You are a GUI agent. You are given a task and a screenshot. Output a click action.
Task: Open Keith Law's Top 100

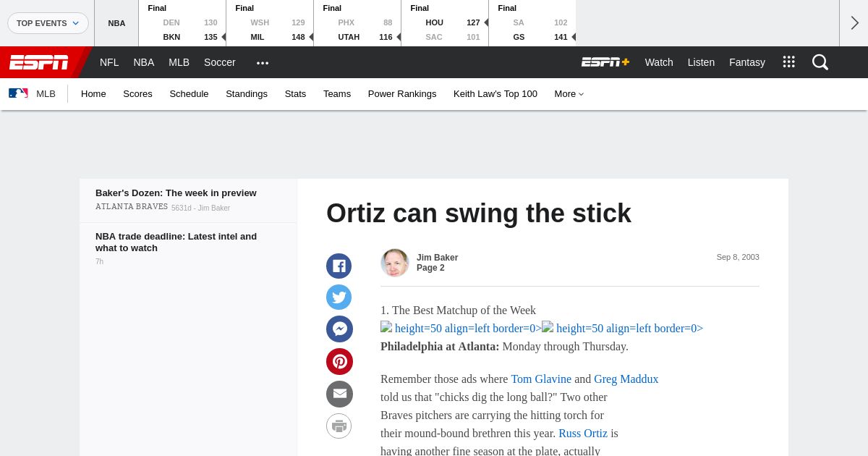[x=495, y=94]
